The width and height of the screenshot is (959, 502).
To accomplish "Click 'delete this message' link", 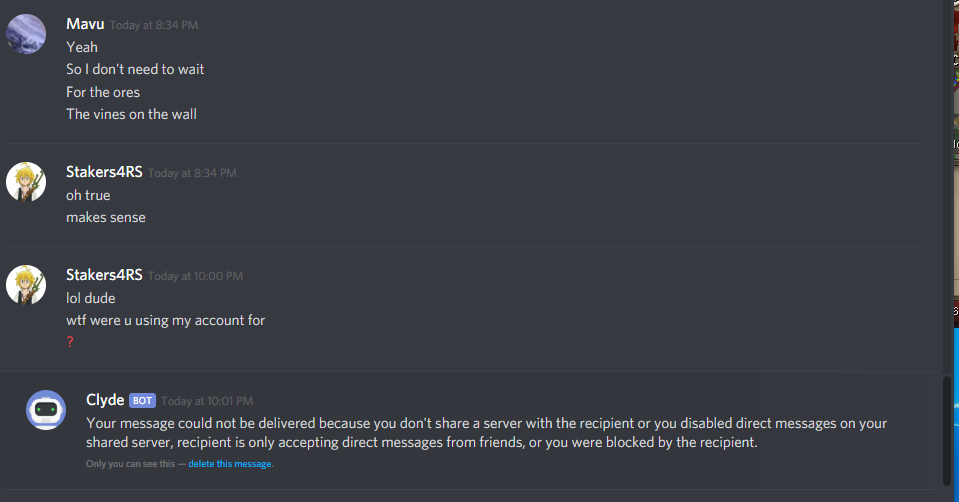I will pyautogui.click(x=229, y=463).
